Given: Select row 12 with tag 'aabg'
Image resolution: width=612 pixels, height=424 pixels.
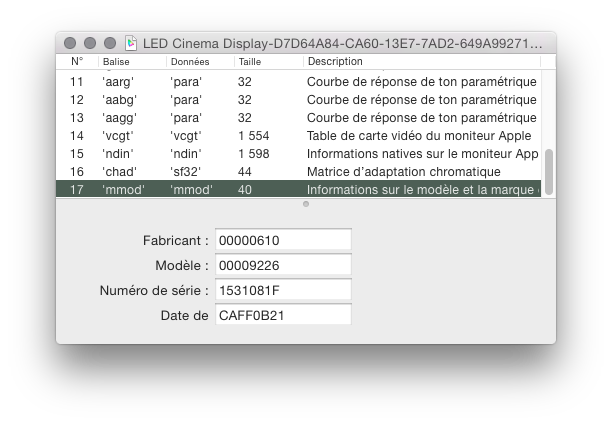Looking at the screenshot, I should (x=299, y=100).
